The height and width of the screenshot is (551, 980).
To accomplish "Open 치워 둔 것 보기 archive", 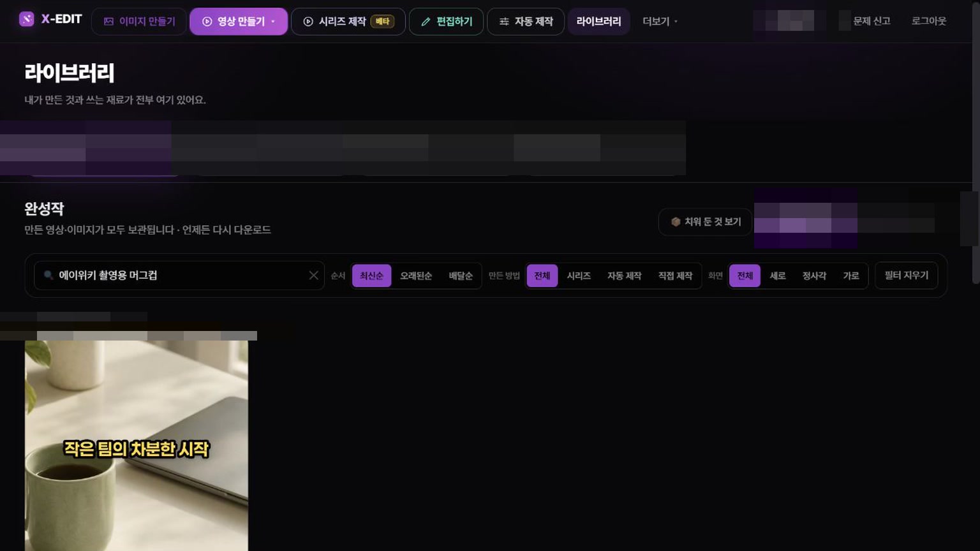I will pyautogui.click(x=706, y=222).
